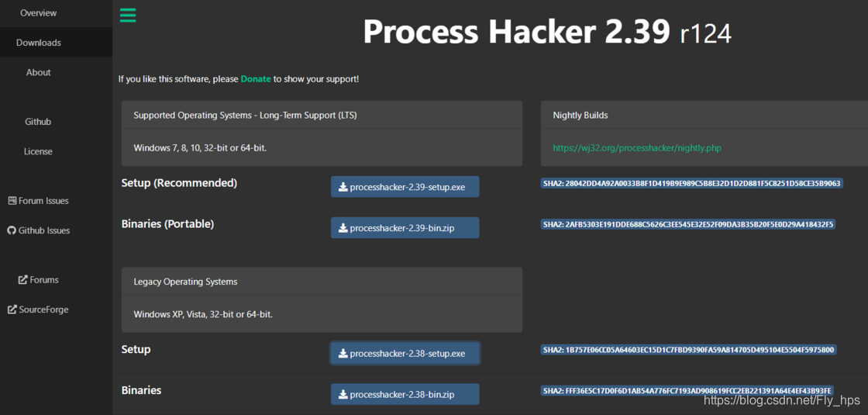The height and width of the screenshot is (415, 868).
Task: Click the r124 revision label
Action: [706, 34]
